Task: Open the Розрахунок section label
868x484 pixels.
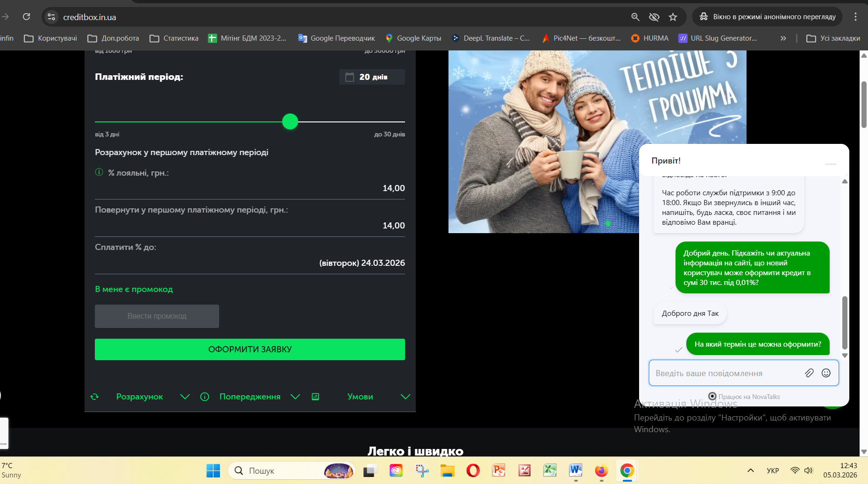Action: tap(140, 397)
